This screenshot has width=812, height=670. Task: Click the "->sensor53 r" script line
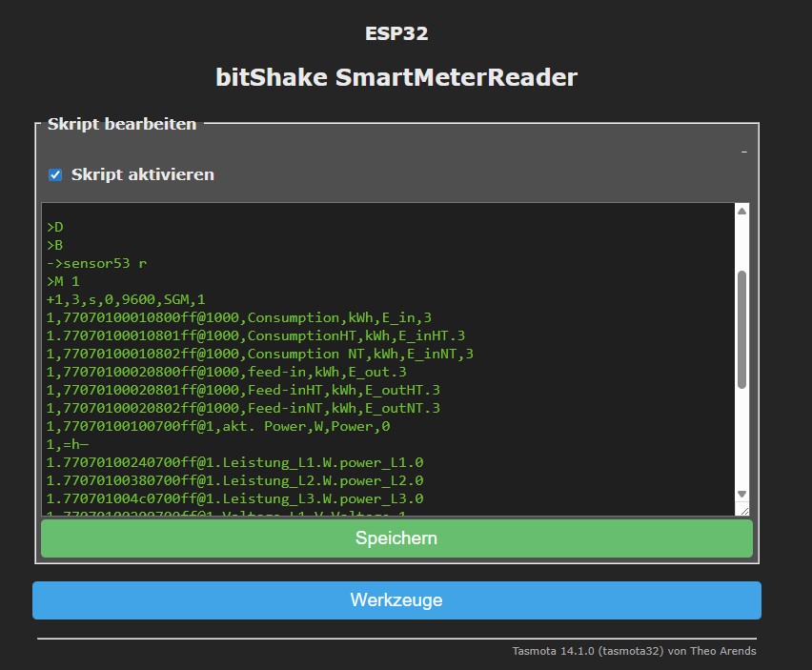97,264
